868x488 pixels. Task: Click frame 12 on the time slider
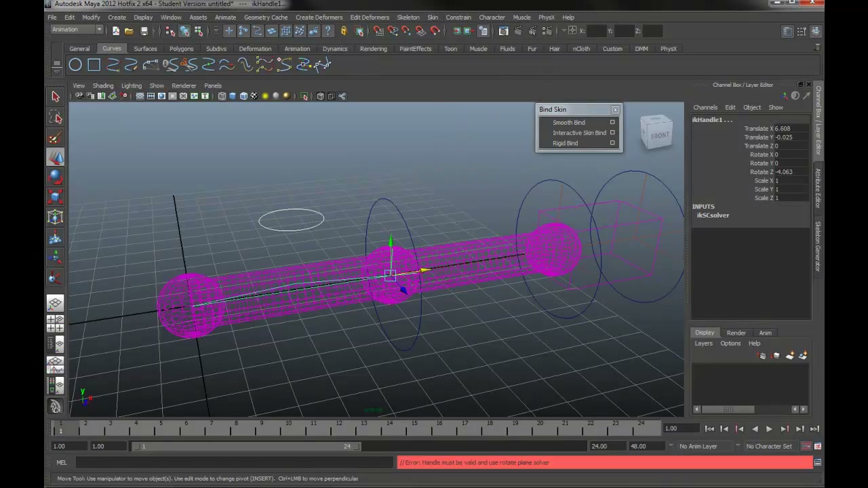pos(338,428)
